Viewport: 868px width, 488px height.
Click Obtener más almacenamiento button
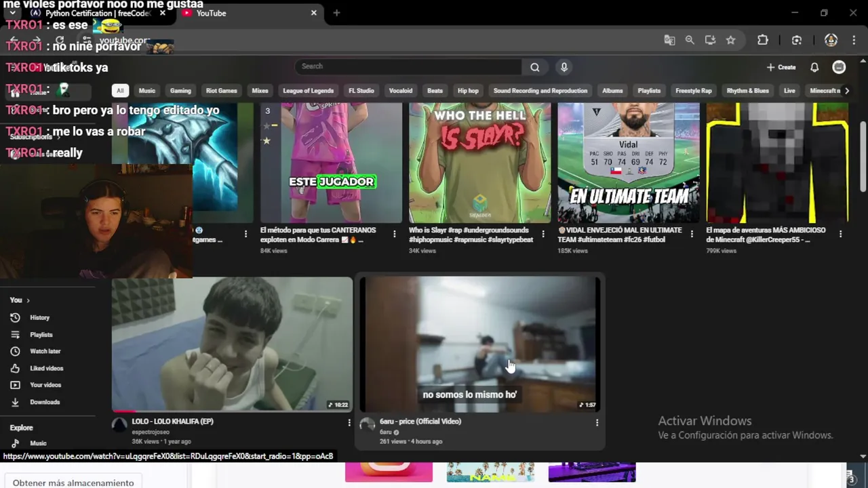tap(73, 482)
